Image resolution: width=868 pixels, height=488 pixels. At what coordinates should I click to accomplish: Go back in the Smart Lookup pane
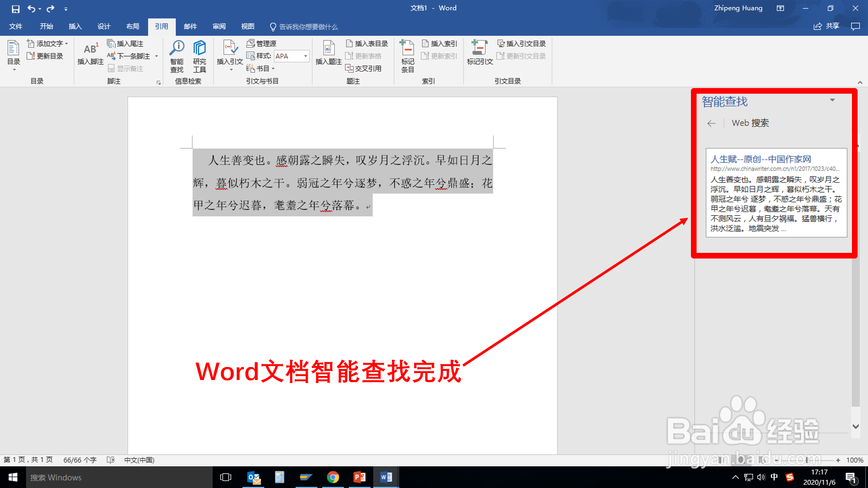[711, 124]
